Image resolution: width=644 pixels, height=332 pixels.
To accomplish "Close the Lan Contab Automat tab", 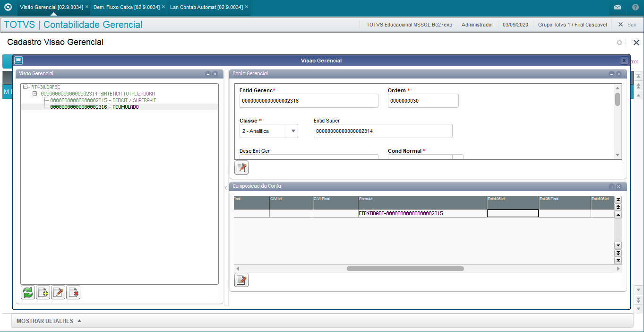I will (247, 7).
